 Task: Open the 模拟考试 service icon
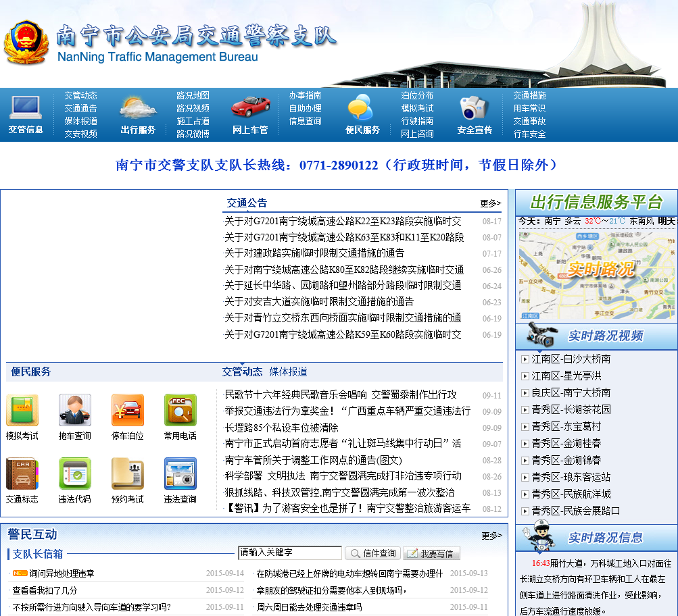click(22, 411)
